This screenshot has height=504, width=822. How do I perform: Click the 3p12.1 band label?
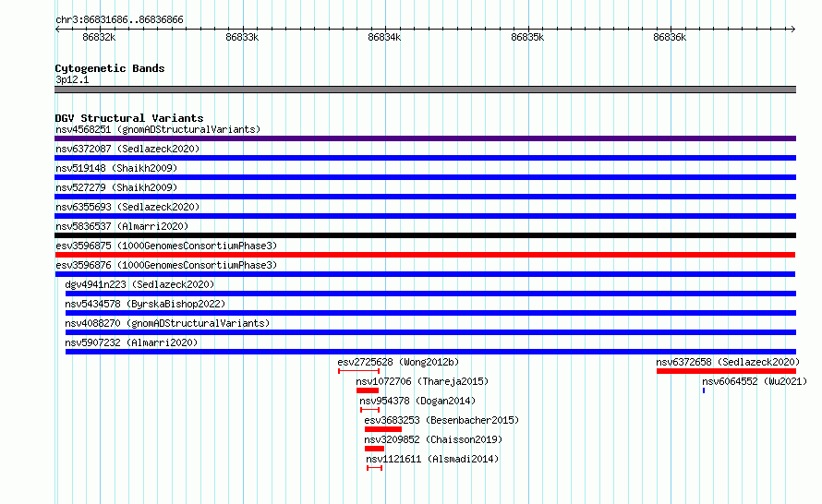pos(72,79)
